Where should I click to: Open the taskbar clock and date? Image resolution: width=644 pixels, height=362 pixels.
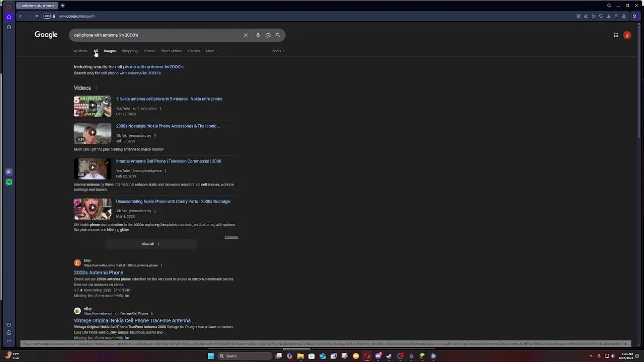tap(627, 356)
